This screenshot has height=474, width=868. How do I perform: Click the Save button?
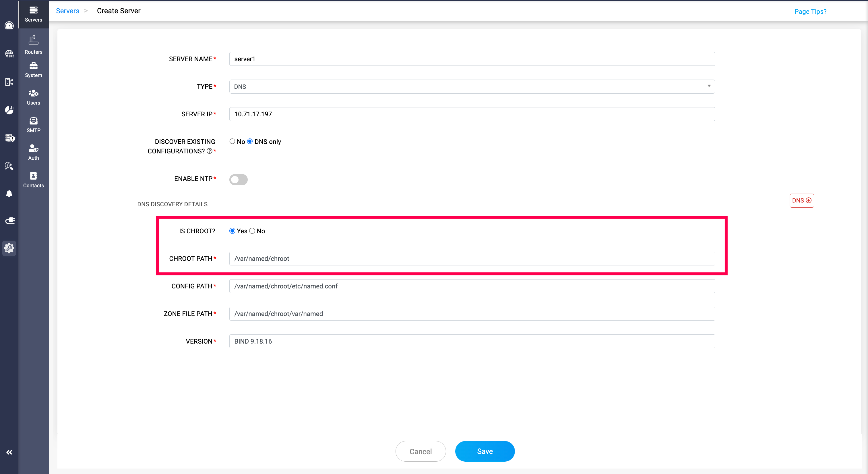[x=485, y=451]
